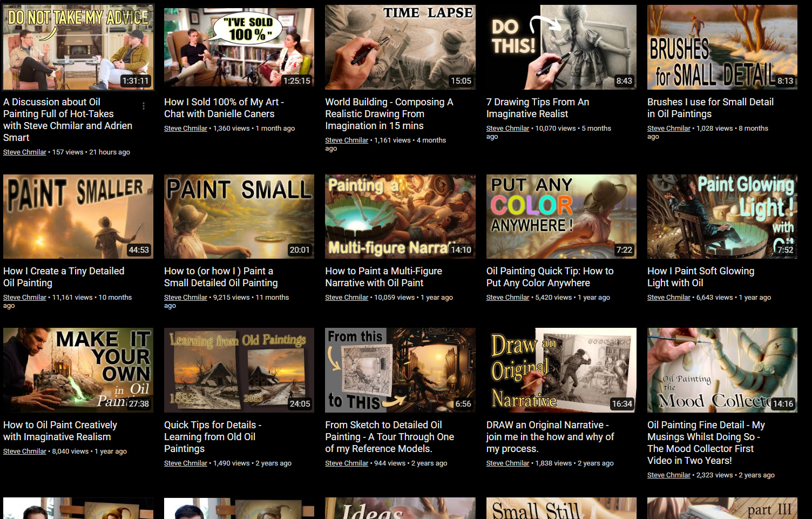This screenshot has width=812, height=519.
Task: Click title 'Oil Painting Quick Tip: How to Put Any Color'
Action: (550, 277)
